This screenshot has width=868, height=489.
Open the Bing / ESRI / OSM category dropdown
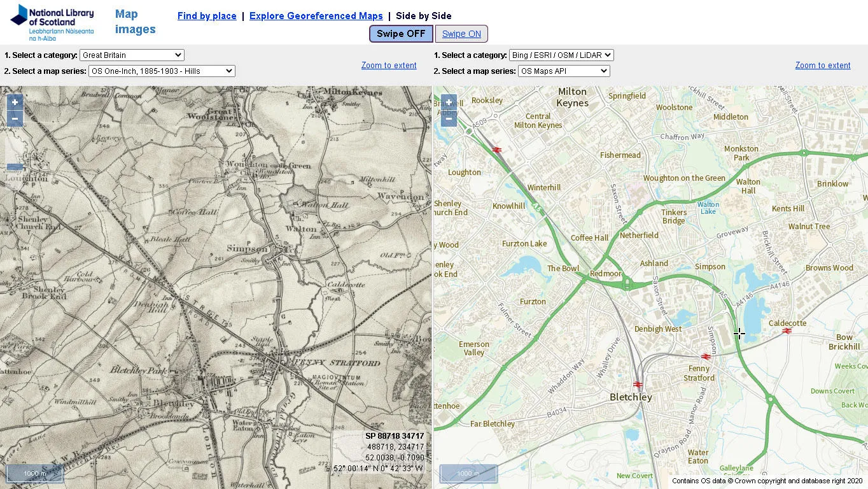point(561,55)
